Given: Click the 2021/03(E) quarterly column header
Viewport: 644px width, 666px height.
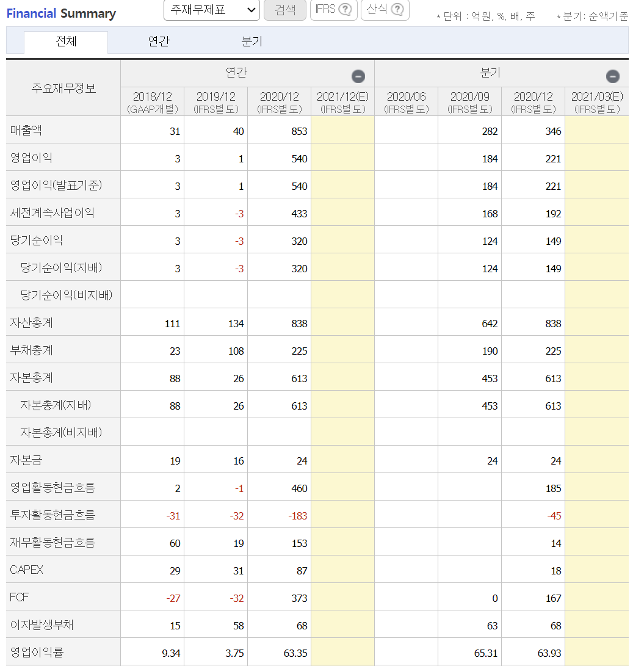Looking at the screenshot, I should click(597, 102).
